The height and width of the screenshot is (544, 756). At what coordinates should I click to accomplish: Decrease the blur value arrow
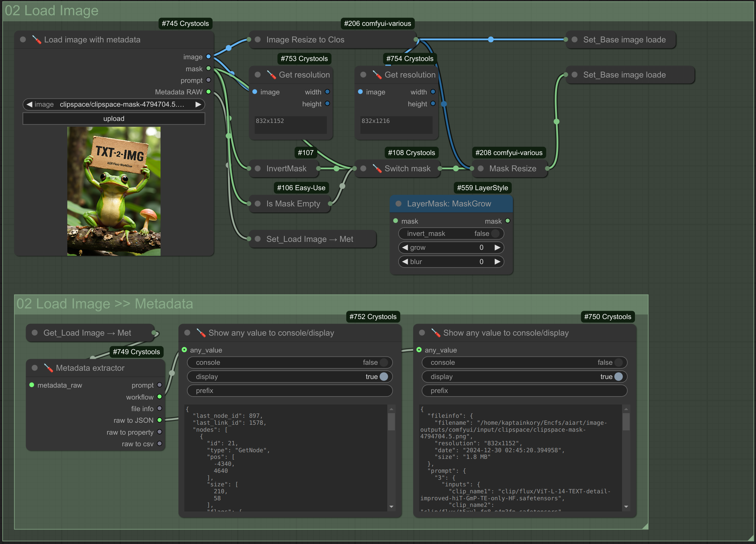coord(405,262)
